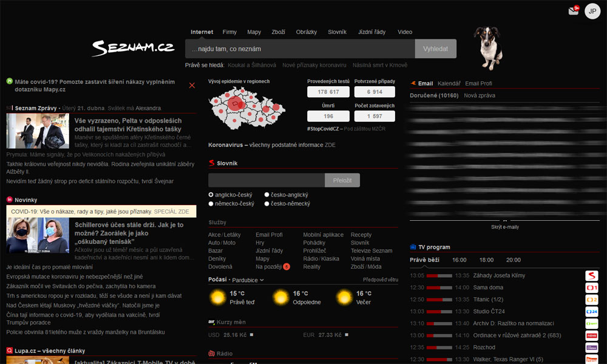Click the dog mascot image
Image resolution: width=607 pixels, height=364 pixels.
click(489, 48)
